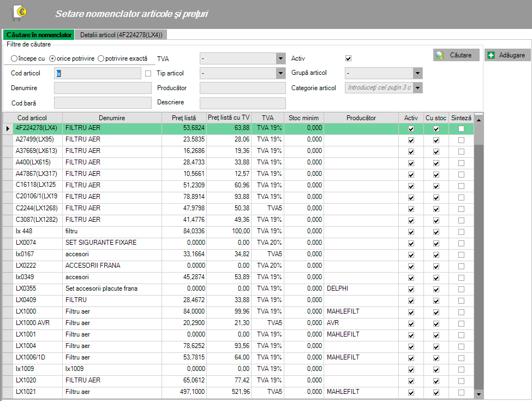Expand the Categorie articol combo box
Image resolution: width=532 pixels, height=401 pixels.
pyautogui.click(x=417, y=87)
